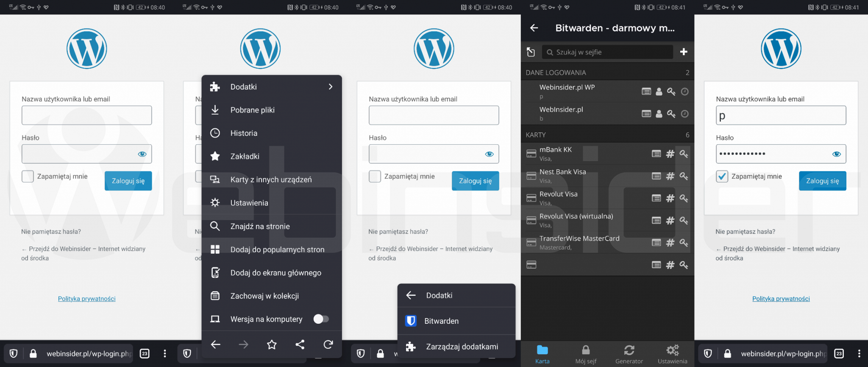Tap browser menu forward arrow icon

click(x=244, y=345)
